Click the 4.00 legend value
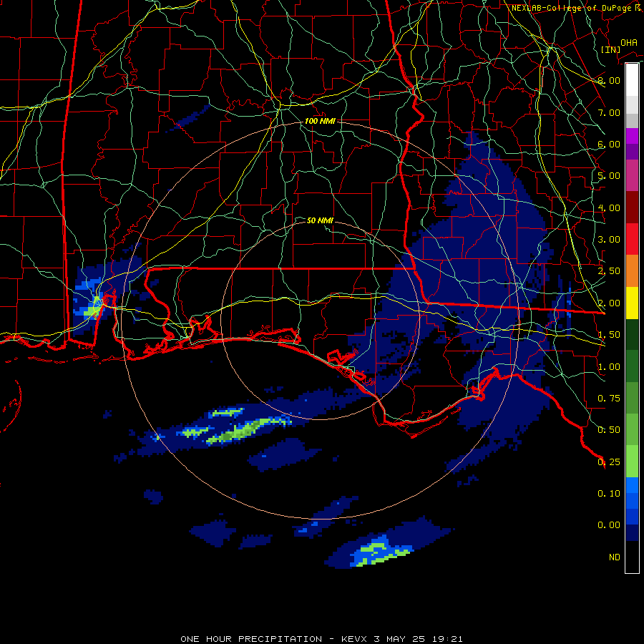 click(x=609, y=208)
